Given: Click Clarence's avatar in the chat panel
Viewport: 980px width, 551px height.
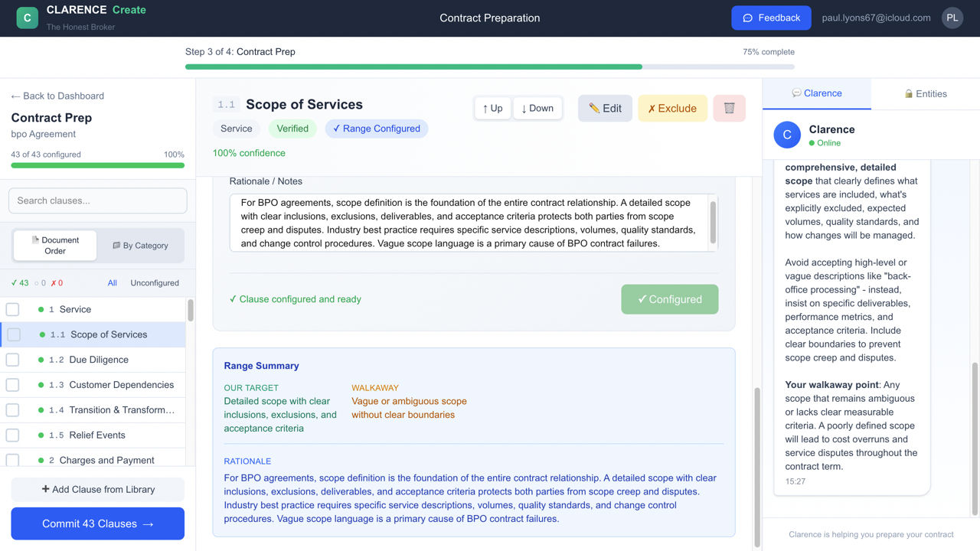Looking at the screenshot, I should coord(787,135).
